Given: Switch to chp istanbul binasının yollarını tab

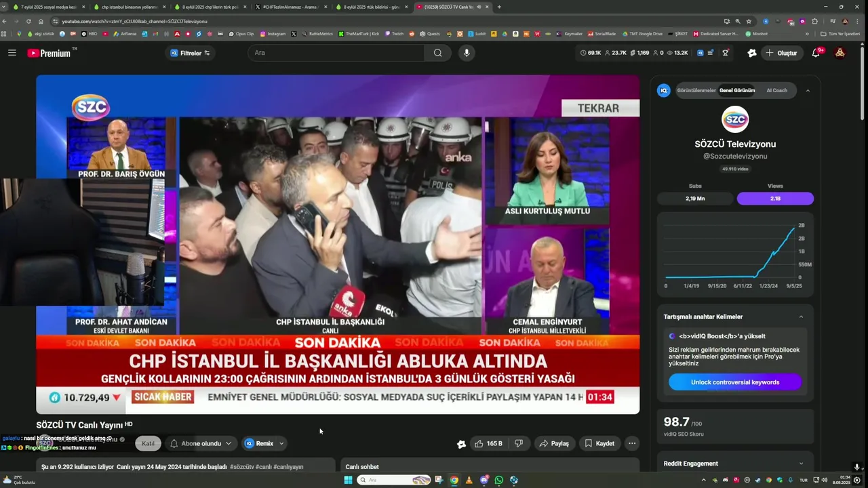Looking at the screenshot, I should click(x=129, y=7).
